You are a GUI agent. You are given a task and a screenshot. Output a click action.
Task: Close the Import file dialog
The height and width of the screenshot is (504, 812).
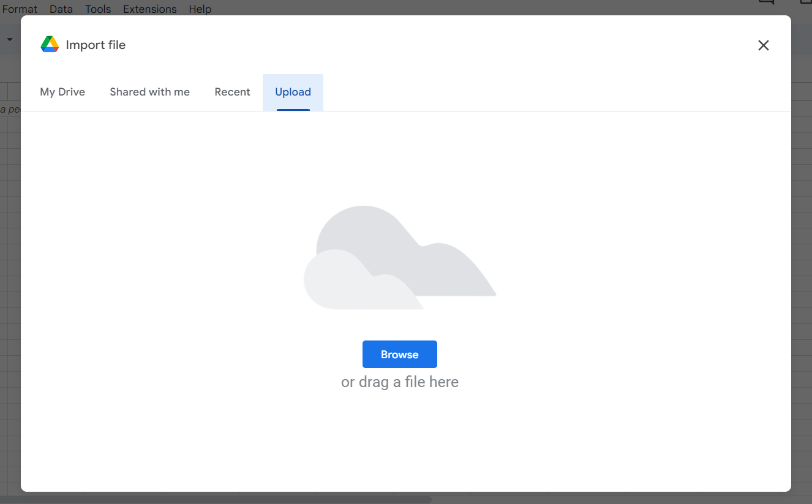pyautogui.click(x=763, y=45)
